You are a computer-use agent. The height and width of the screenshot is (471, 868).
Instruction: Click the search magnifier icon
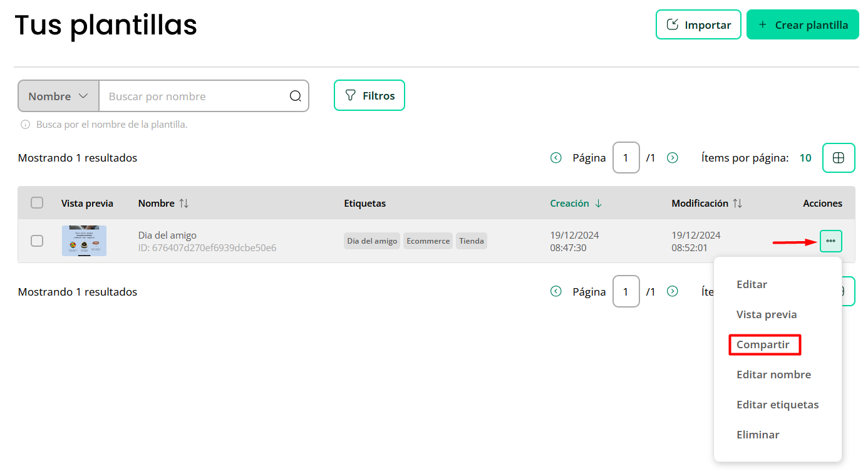[x=296, y=96]
